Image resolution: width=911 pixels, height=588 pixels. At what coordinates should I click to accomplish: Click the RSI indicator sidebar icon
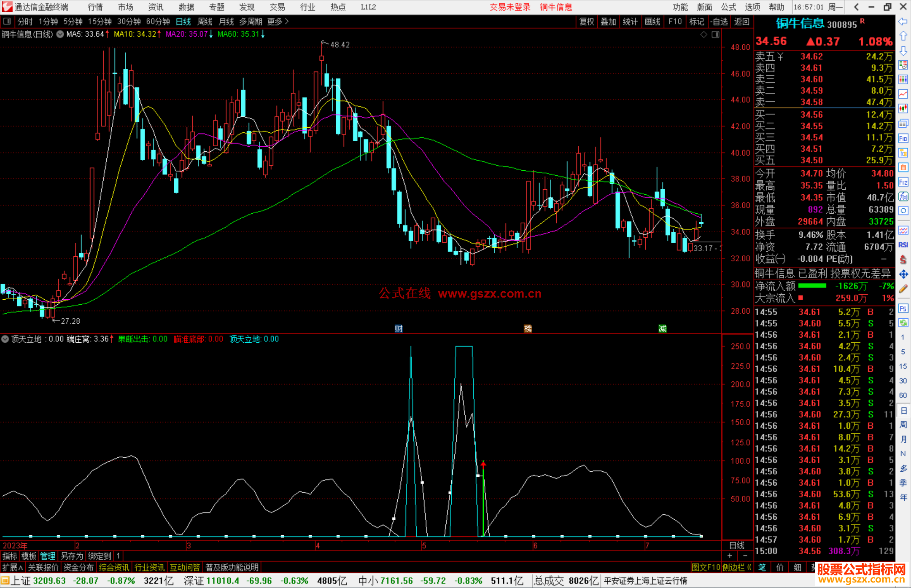coord(903,245)
